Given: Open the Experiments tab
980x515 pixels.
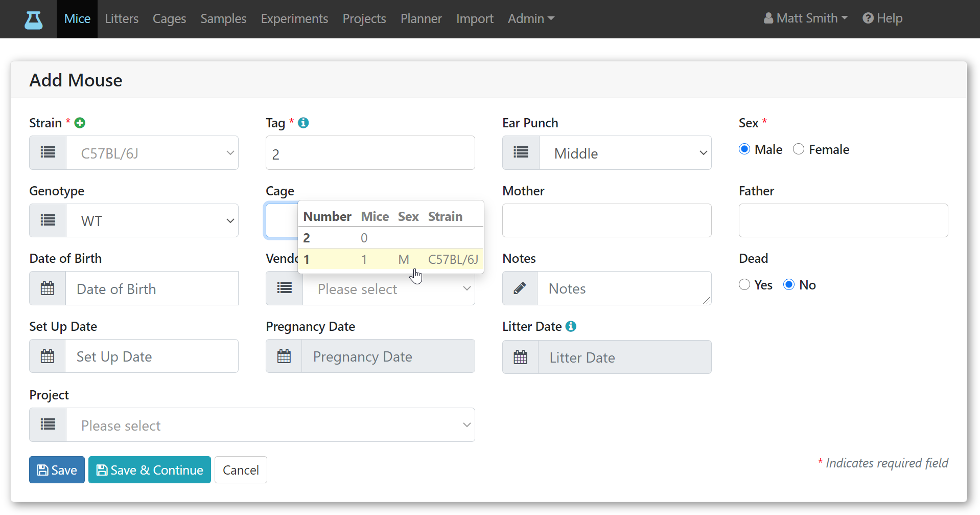Looking at the screenshot, I should point(294,19).
